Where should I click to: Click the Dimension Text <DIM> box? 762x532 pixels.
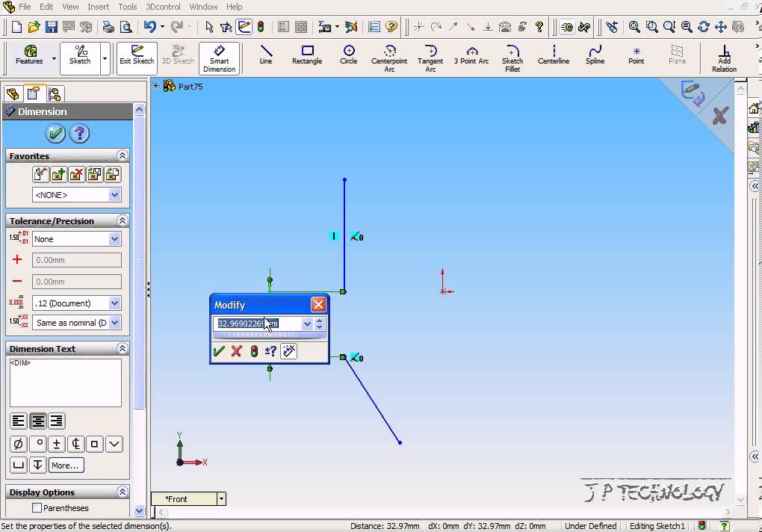click(66, 383)
